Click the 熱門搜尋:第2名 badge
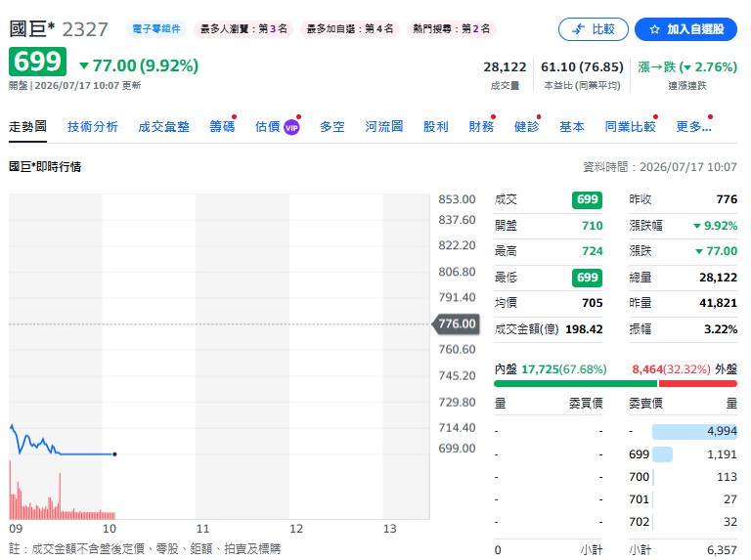751x560 pixels. [x=451, y=28]
